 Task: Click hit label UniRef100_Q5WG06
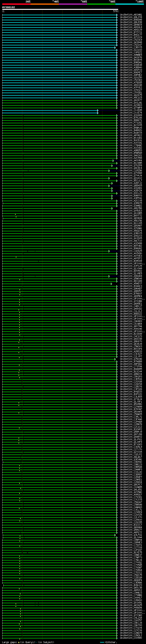(131, 278)
